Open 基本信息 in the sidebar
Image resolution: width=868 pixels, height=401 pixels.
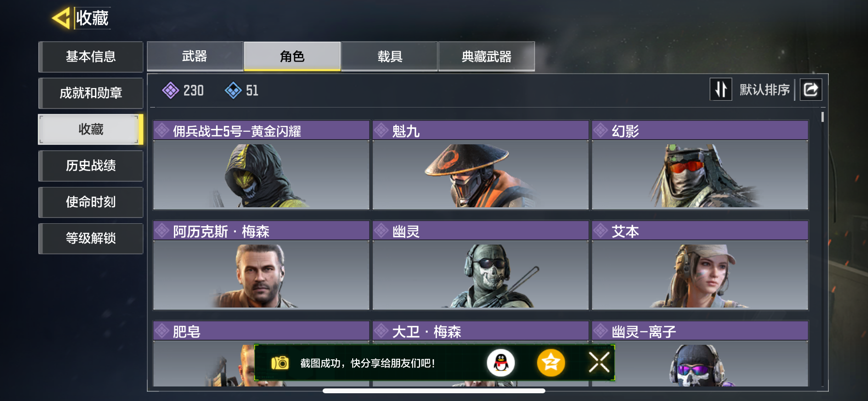[x=91, y=57]
